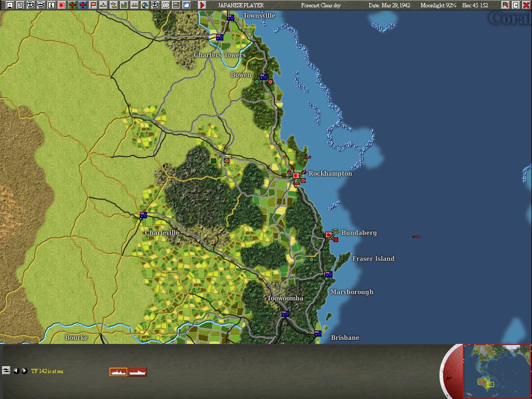Go to next task force arrow
532x399 pixels.
click(24, 371)
